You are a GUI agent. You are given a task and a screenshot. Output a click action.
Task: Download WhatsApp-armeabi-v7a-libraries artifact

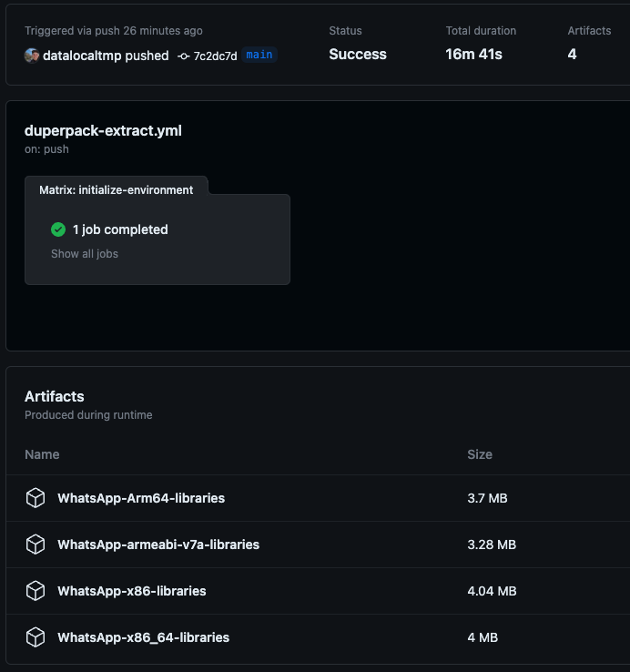pyautogui.click(x=158, y=545)
